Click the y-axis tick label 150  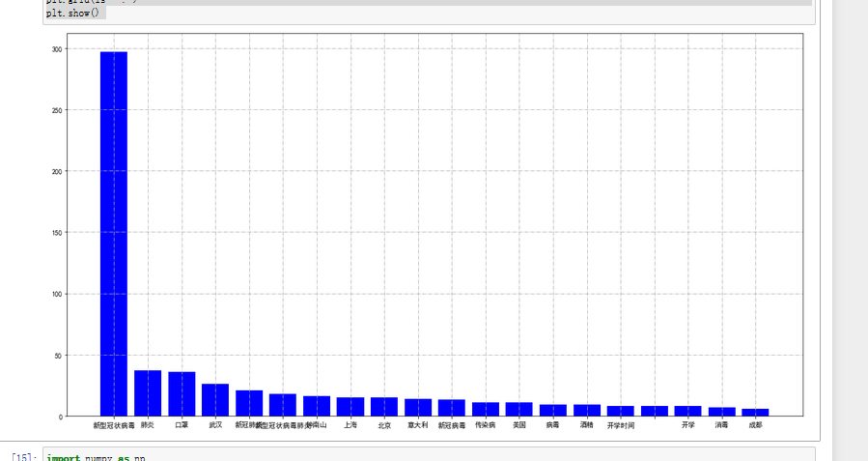pos(57,233)
